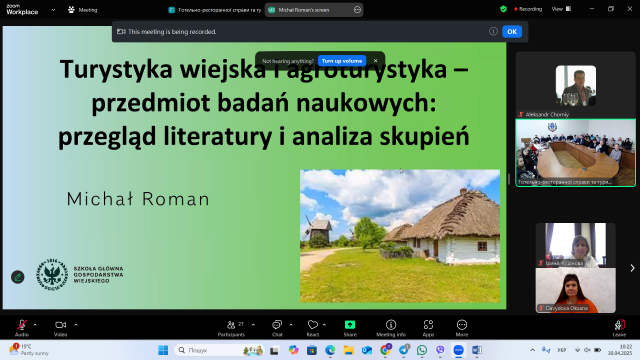Viewport: 640px width, 360px height.
Task: Open the More options icon
Action: pyautogui.click(x=462, y=325)
